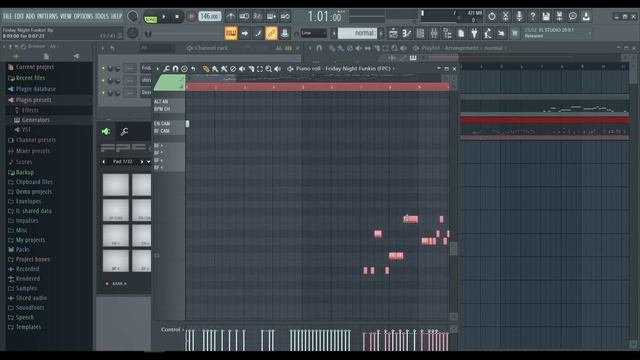Image resolution: width=640 pixels, height=360 pixels.
Task: Open the OPTIONS menu
Action: coord(83,16)
